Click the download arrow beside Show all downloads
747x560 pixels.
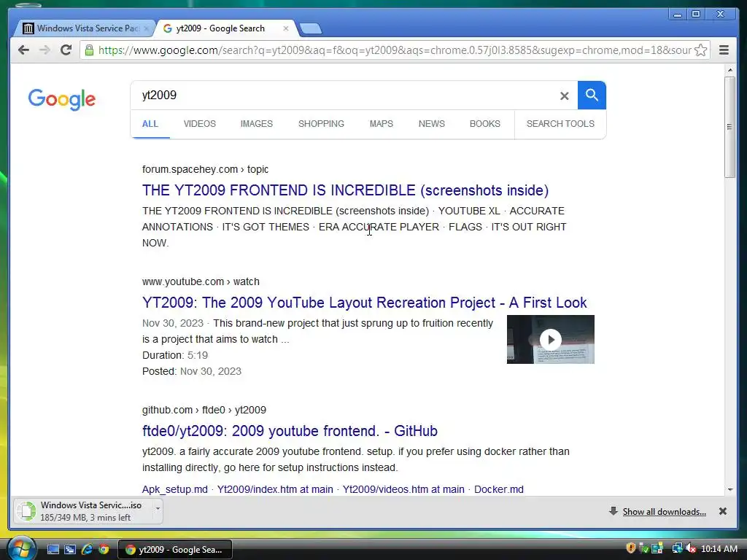point(613,511)
